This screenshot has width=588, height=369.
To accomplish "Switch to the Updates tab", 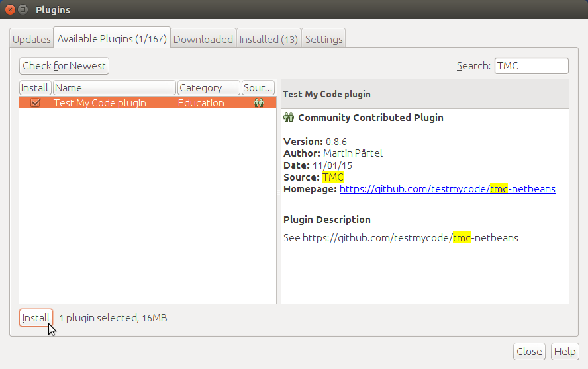I will (x=32, y=39).
